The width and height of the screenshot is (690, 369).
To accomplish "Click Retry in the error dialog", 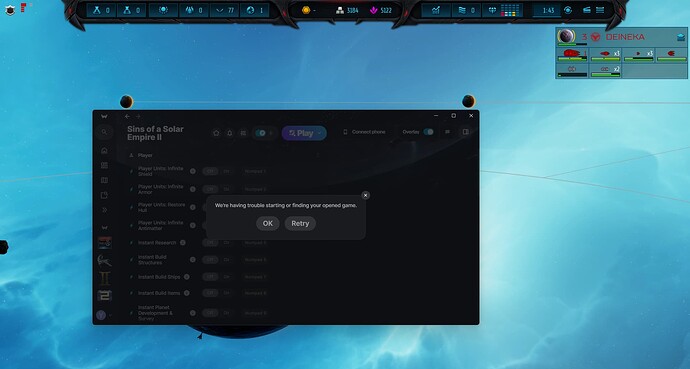I will [300, 223].
